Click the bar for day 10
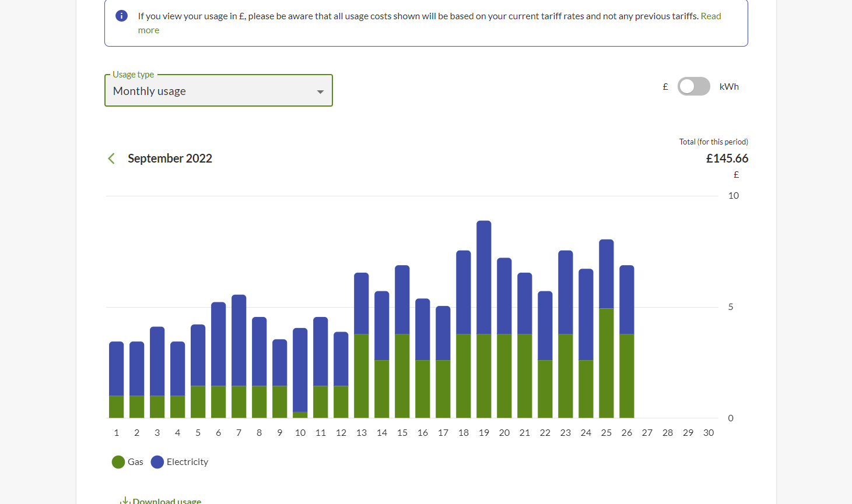 point(300,373)
